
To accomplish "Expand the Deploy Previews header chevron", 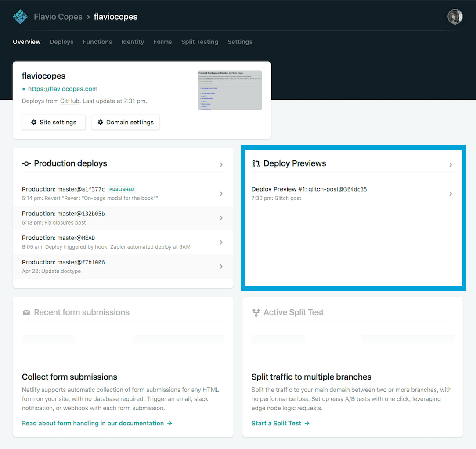I will click(451, 165).
